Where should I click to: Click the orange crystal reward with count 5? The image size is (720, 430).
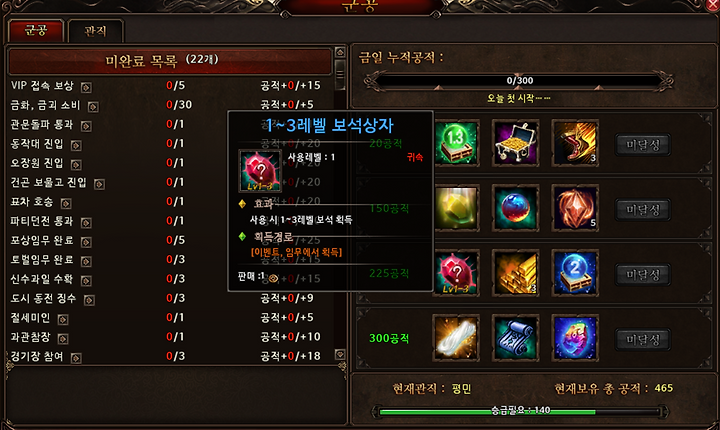575,209
